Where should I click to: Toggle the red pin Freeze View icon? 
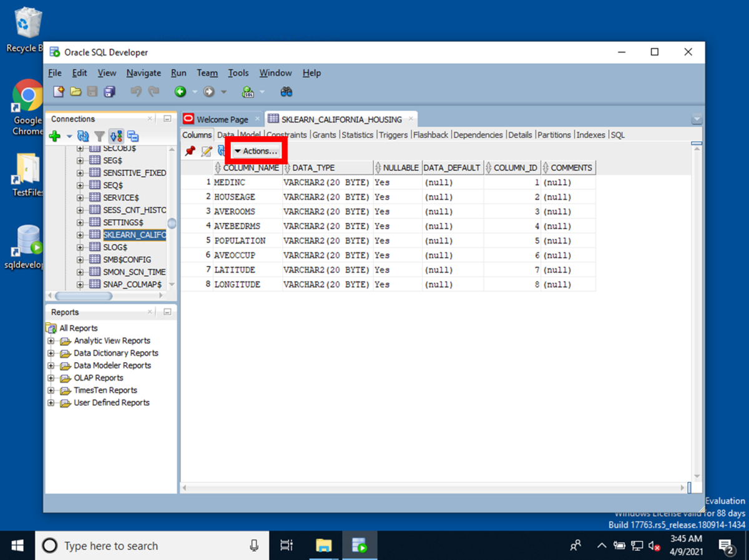[x=190, y=151]
